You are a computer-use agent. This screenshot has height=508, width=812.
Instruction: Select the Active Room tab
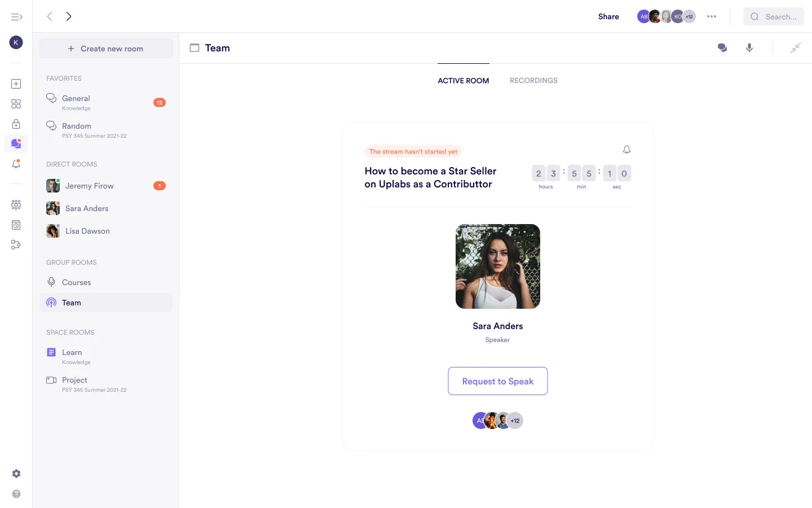(463, 81)
